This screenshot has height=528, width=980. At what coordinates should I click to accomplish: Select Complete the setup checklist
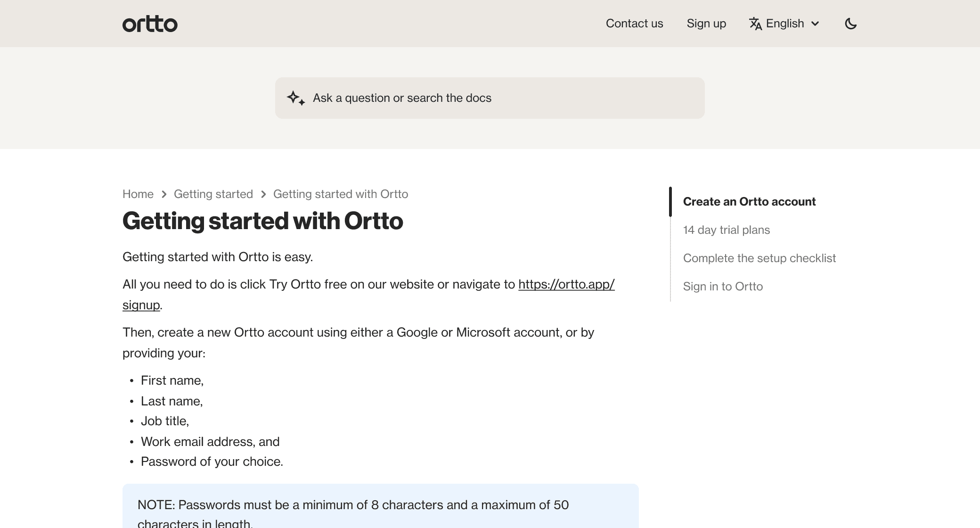point(759,258)
